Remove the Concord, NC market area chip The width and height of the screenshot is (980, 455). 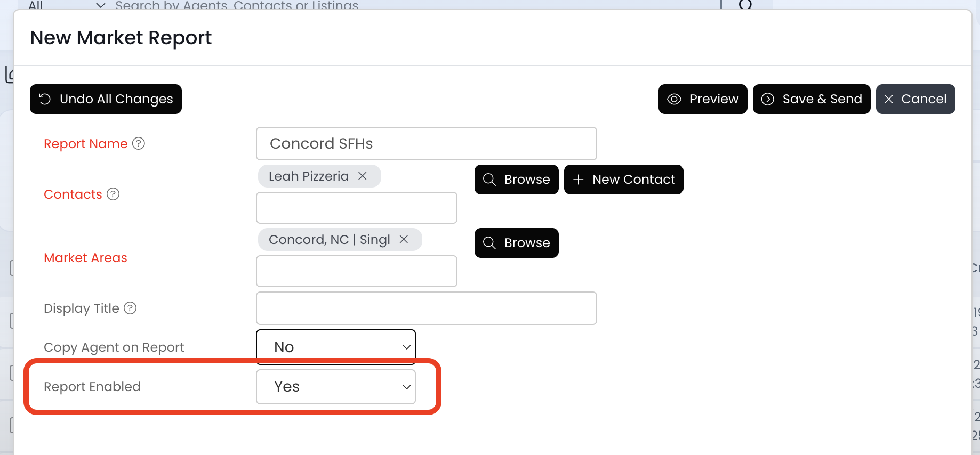click(x=404, y=239)
